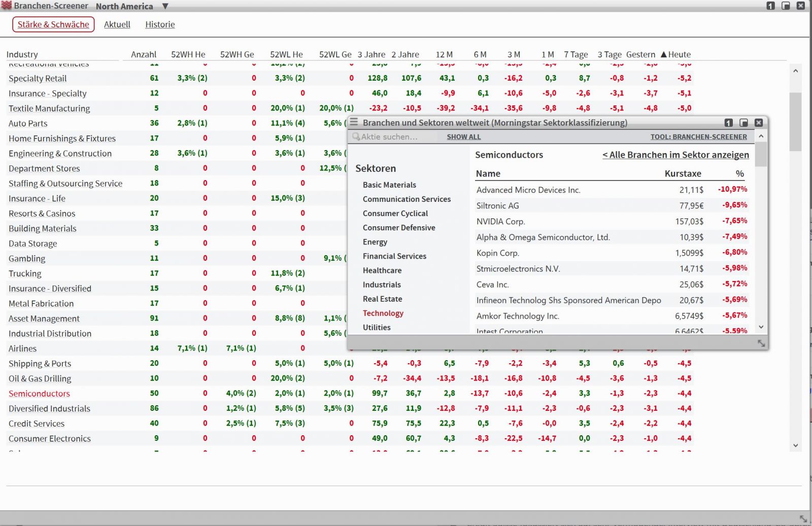Screen dimensions: 812x526
Task: Click the pin icon in the Sektoren popup header
Action: point(728,123)
